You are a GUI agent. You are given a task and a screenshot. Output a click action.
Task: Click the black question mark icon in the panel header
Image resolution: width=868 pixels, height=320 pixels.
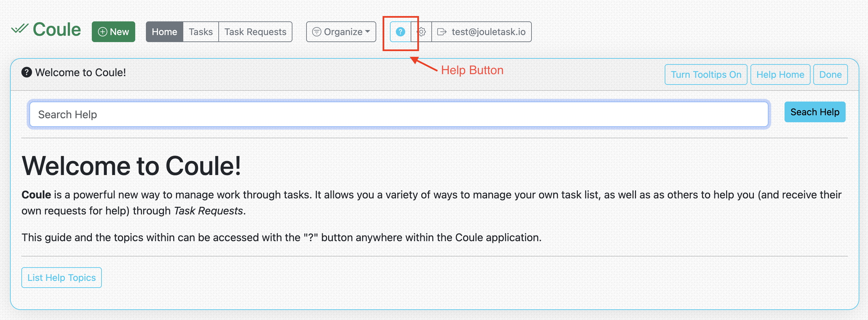[27, 72]
